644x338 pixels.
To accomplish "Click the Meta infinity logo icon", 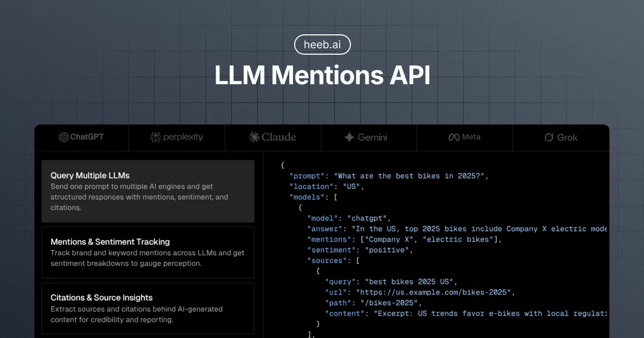I will 454,137.
